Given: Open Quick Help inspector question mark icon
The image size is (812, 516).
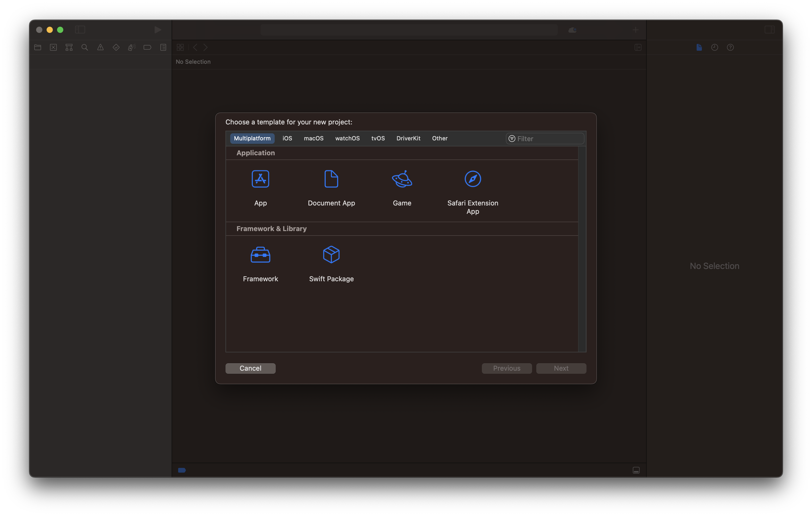Looking at the screenshot, I should [730, 48].
